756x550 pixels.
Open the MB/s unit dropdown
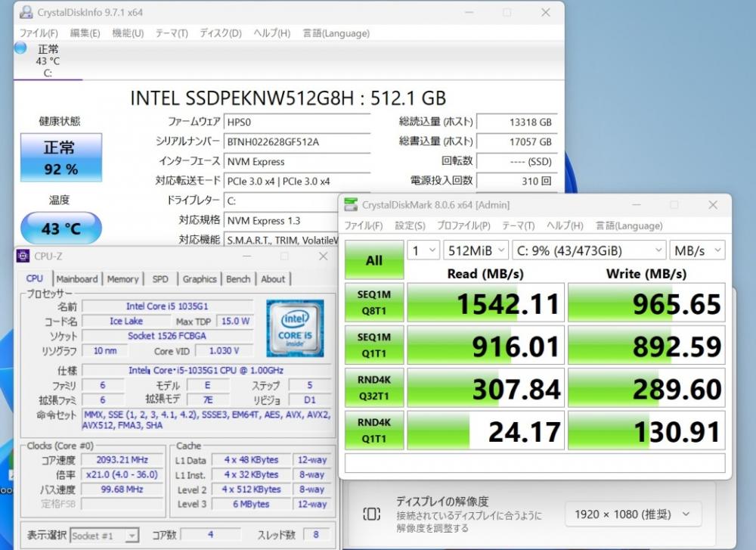pos(696,250)
